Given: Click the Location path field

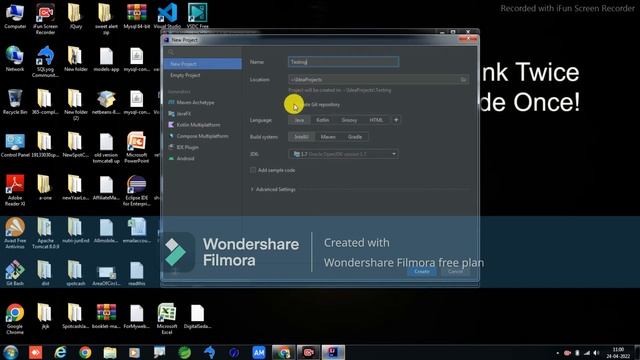Looking at the screenshot, I should click(378, 80).
